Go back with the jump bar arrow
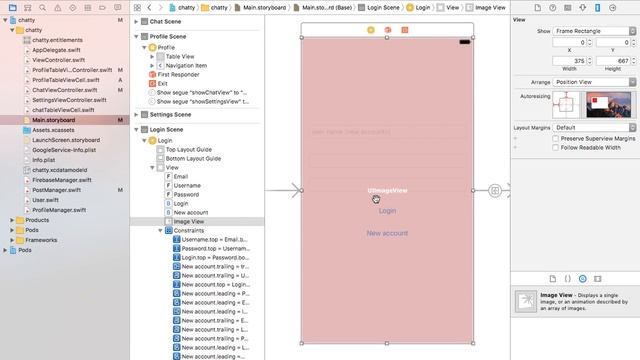Viewport: 640px width, 360px height. coord(149,7)
